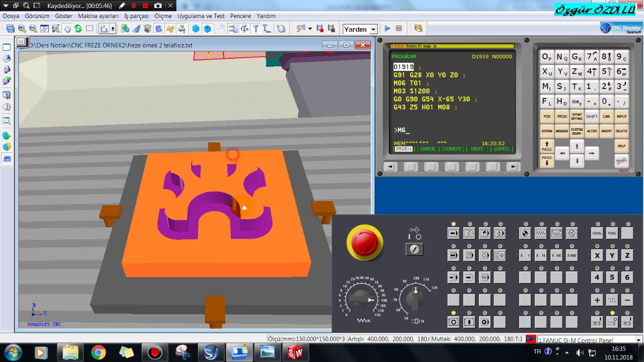Open the Uygulama ve Test menu
Screen dimensions: 644x362
201,16
